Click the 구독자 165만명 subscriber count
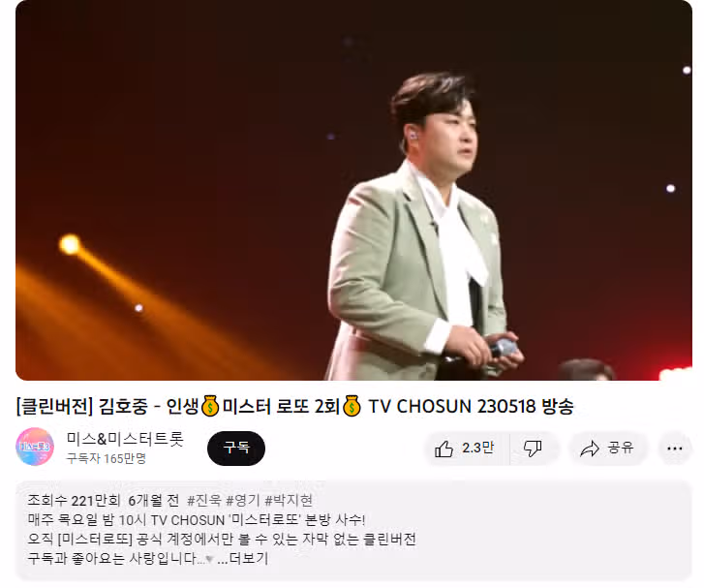The image size is (704, 588). (107, 458)
